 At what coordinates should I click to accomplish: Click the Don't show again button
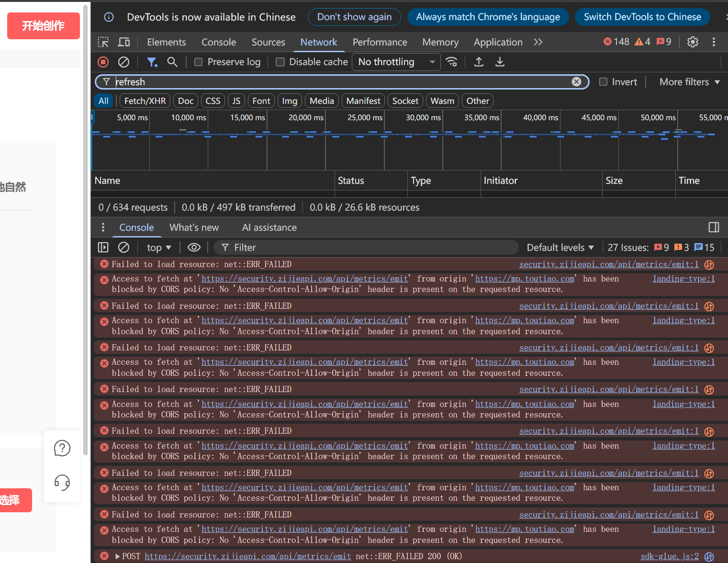354,17
